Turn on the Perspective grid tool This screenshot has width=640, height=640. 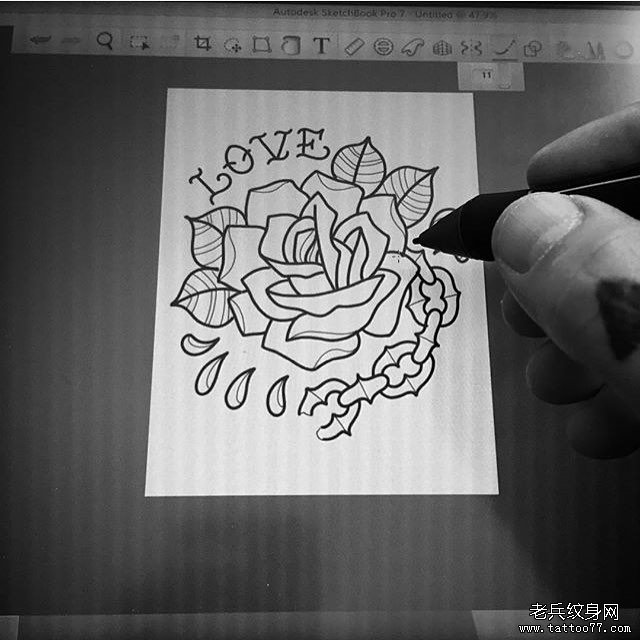tap(442, 47)
